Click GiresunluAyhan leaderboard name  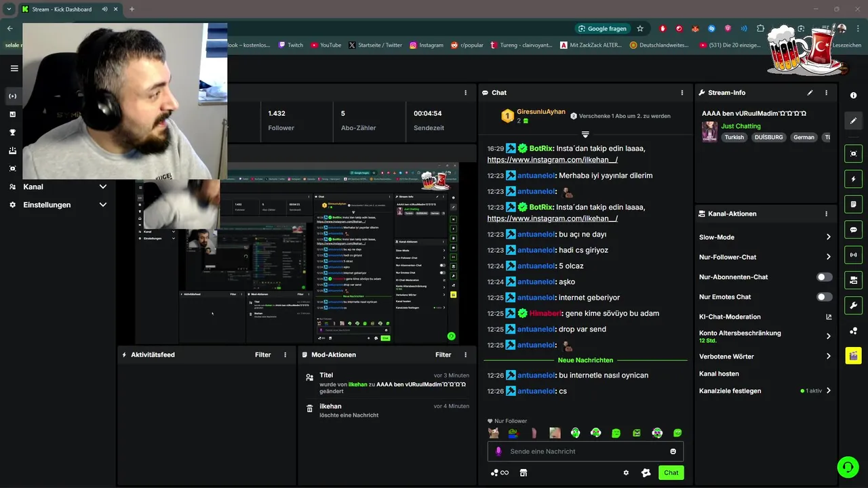[541, 112]
